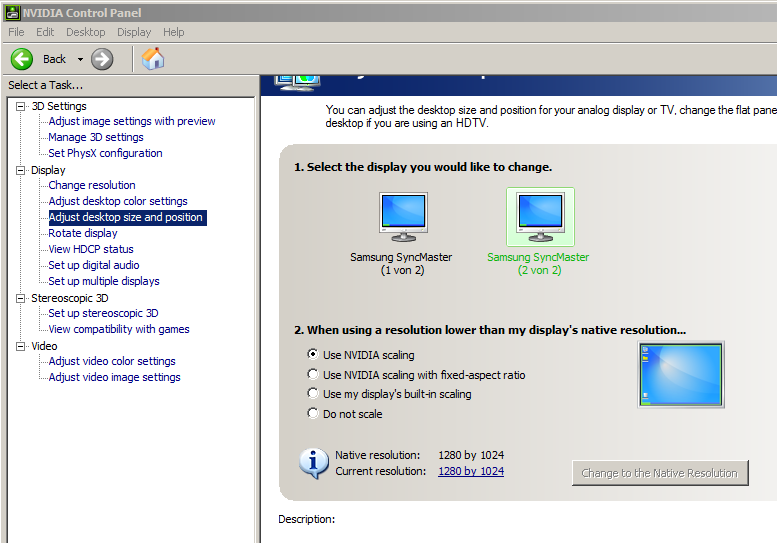Click the blue information bubble icon
This screenshot has width=777, height=543.
point(314,464)
